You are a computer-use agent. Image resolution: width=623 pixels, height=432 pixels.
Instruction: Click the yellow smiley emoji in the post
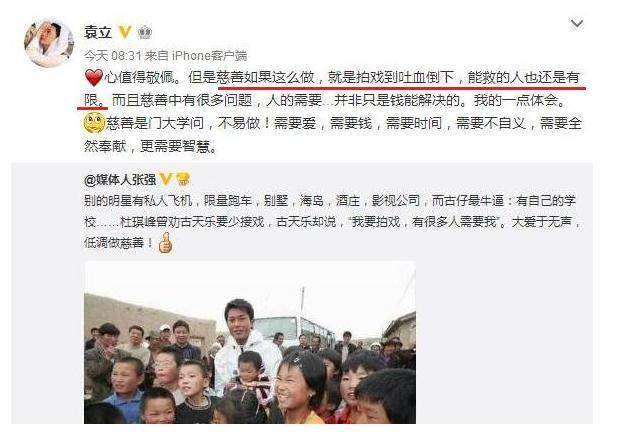point(95,123)
